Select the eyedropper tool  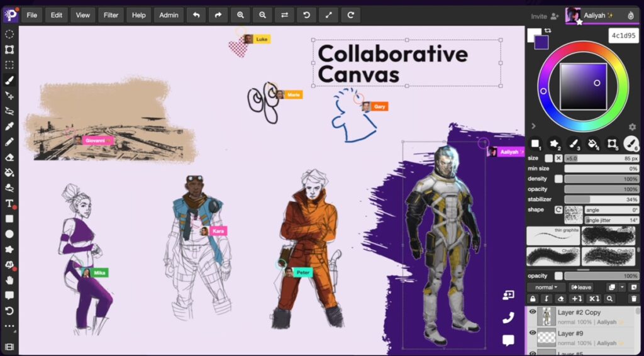point(9,126)
